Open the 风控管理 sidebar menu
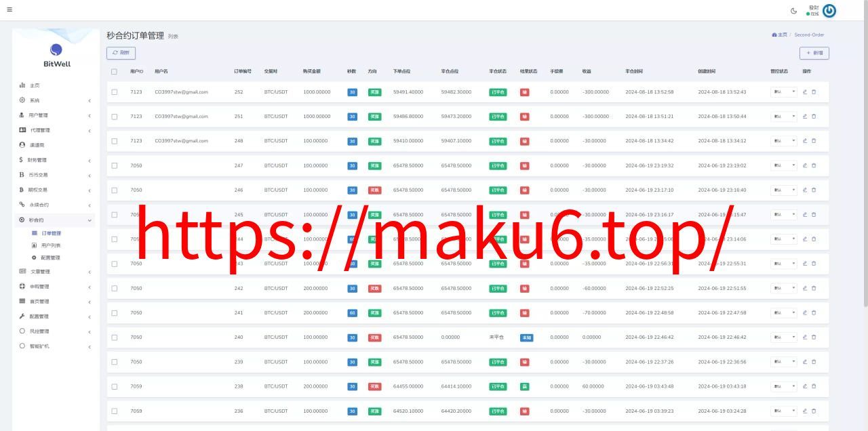 (54, 331)
